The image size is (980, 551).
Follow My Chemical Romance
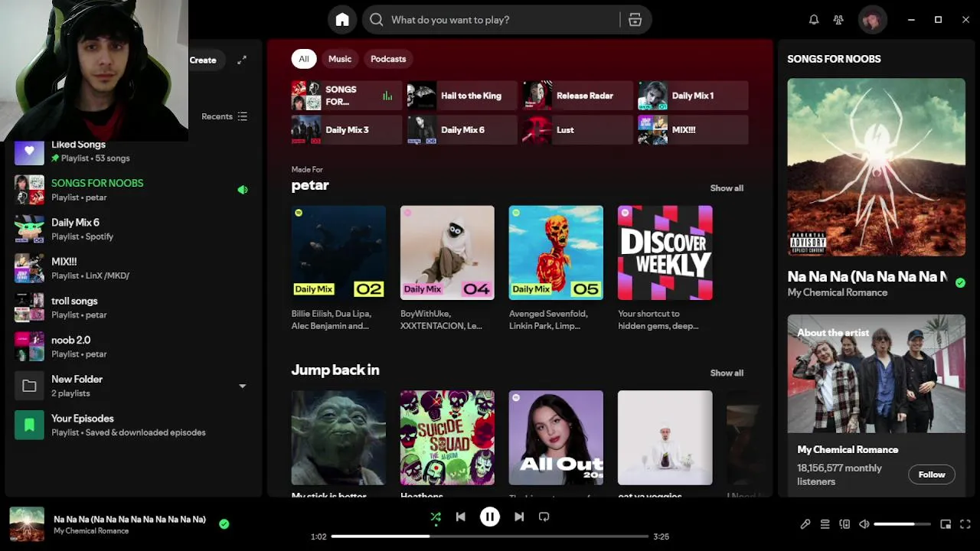click(932, 474)
